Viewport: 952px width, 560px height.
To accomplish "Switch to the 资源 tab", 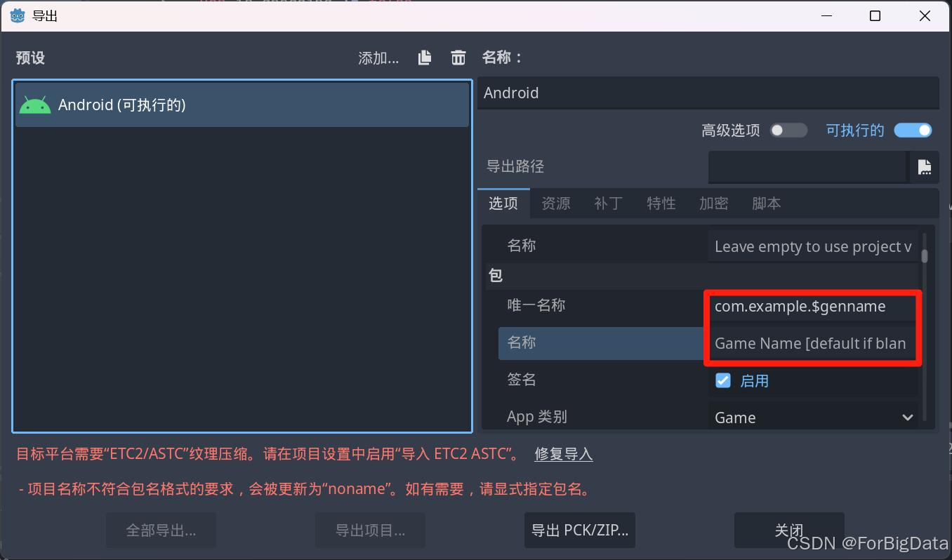I will 556,204.
